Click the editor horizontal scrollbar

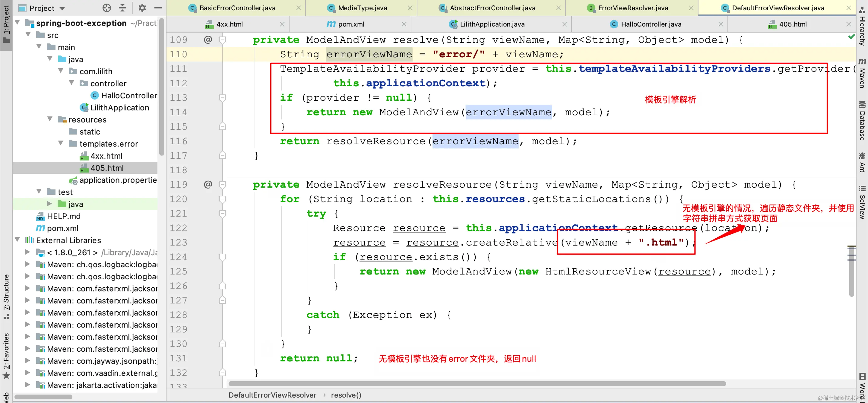477,383
